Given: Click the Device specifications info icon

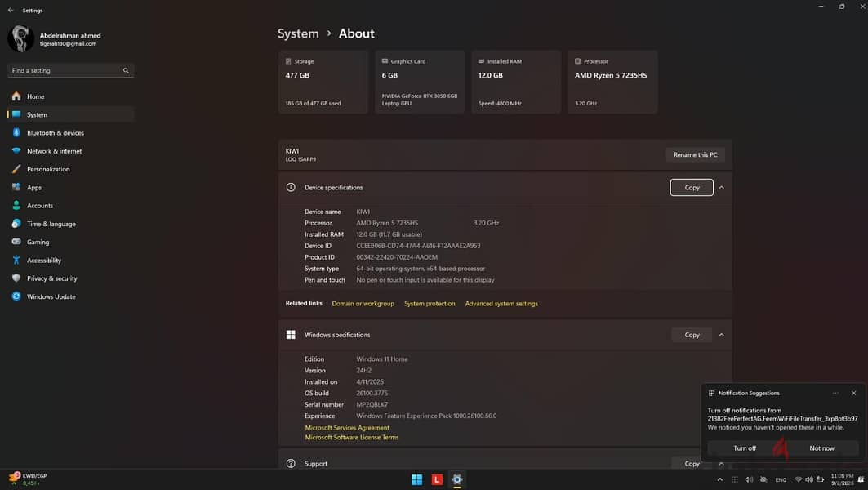Looking at the screenshot, I should click(291, 187).
